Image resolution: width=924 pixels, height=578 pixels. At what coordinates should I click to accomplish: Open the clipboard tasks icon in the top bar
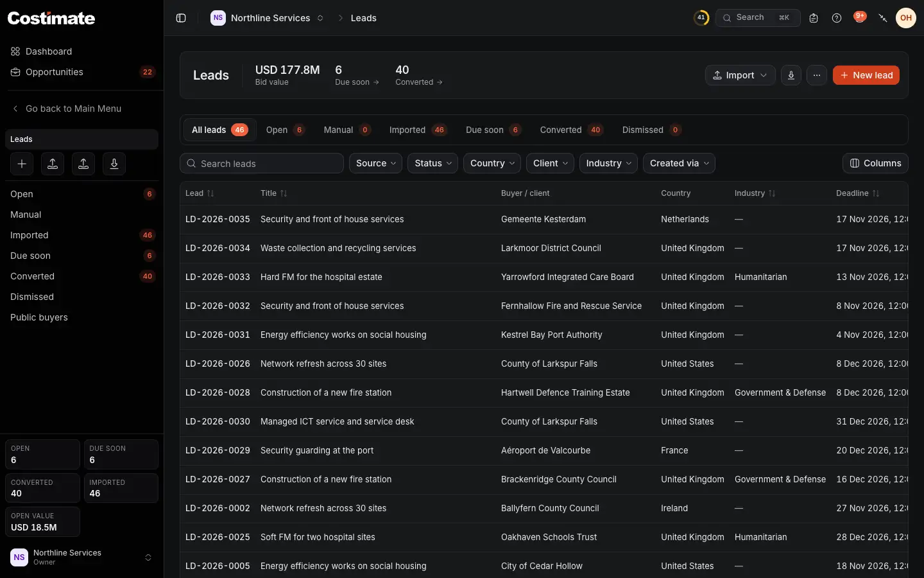pos(814,18)
